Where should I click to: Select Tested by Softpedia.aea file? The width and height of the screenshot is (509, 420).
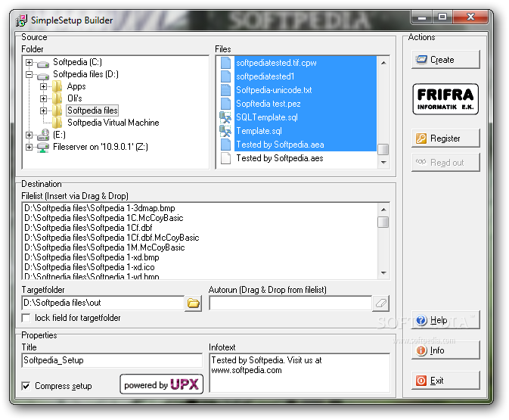coord(280,145)
